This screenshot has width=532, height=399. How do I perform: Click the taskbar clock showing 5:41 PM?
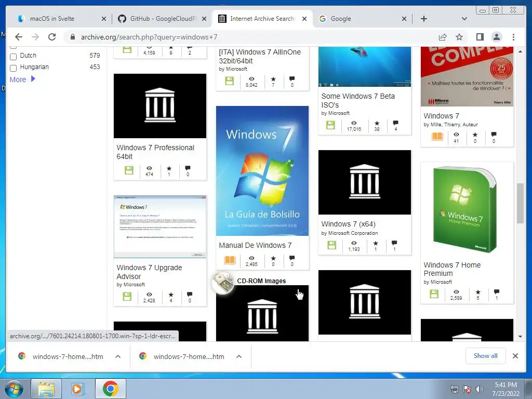506,389
